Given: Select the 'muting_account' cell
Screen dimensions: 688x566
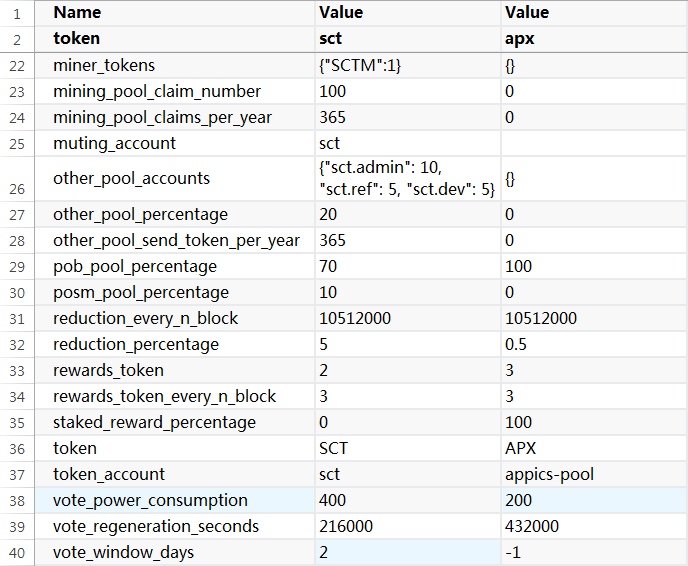Looking at the screenshot, I should pos(175,143).
